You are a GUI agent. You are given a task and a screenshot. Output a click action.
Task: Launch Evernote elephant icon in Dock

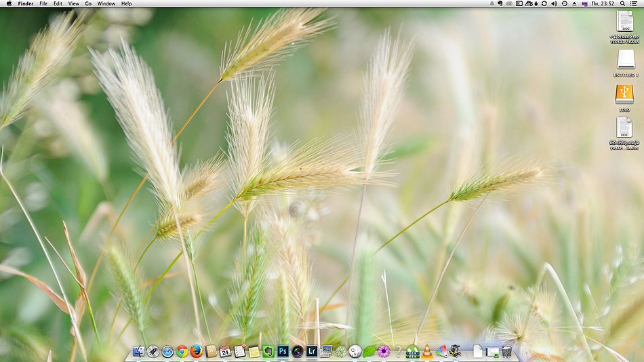(268, 351)
